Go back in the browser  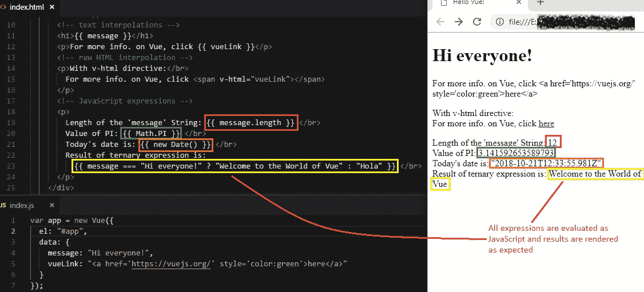pos(440,22)
